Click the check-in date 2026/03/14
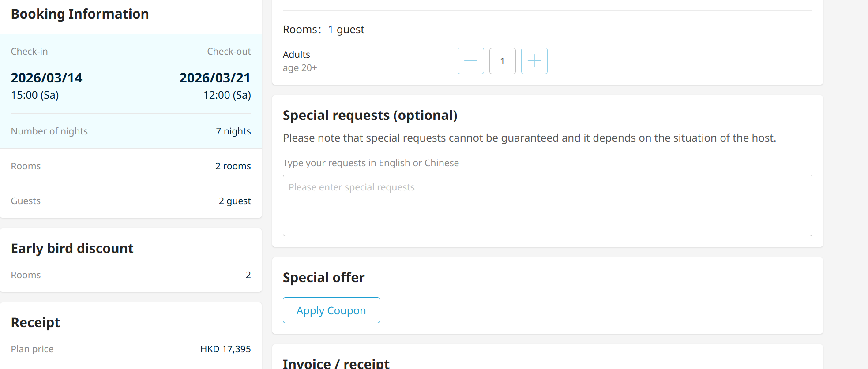This screenshot has width=868, height=369. pos(47,78)
